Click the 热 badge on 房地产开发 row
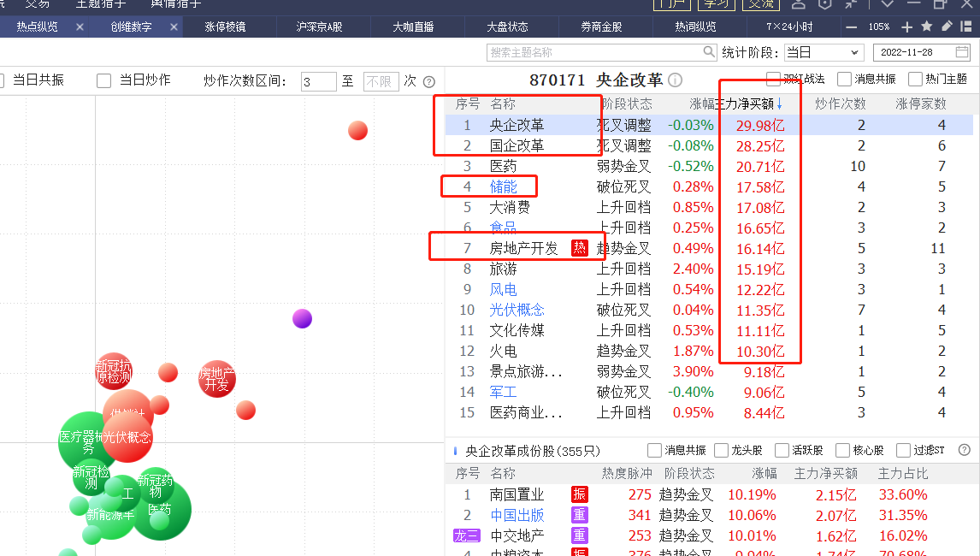The width and height of the screenshot is (980, 556). tap(580, 248)
